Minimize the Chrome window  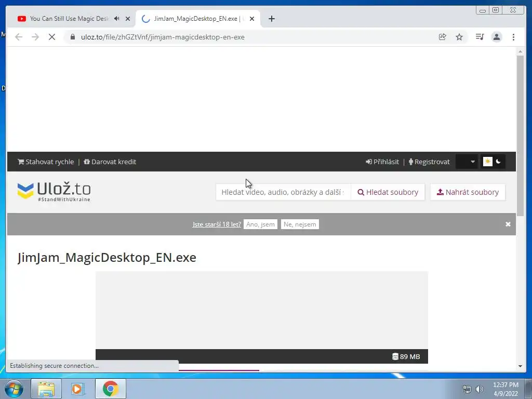tap(482, 10)
